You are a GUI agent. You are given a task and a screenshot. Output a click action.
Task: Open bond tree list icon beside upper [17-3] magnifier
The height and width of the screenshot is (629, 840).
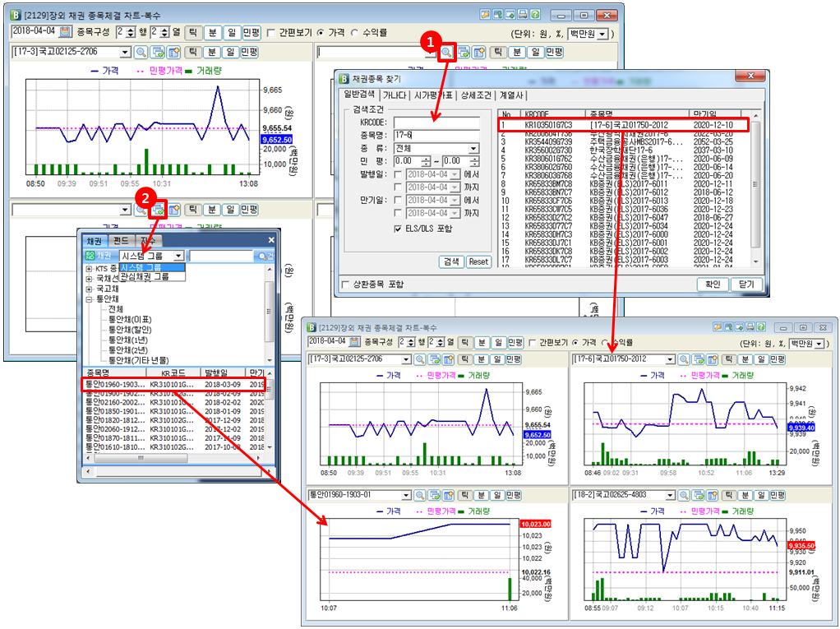[x=158, y=52]
